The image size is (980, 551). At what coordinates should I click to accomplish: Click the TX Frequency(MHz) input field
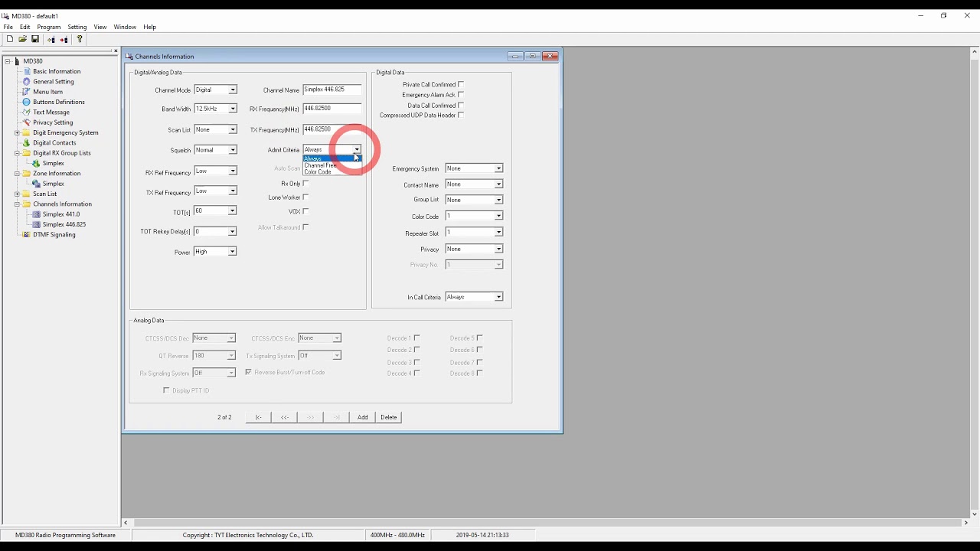[x=332, y=129]
